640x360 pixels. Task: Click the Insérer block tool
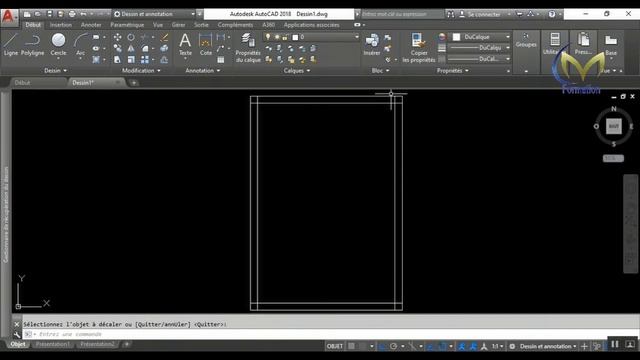tap(372, 44)
